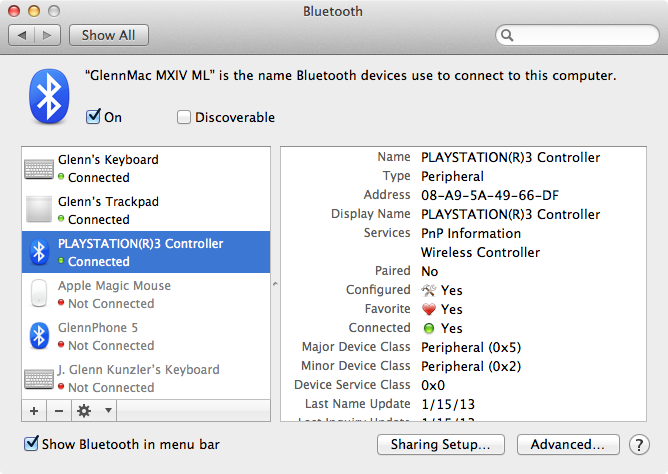Click the divider handle between the panes
The image size is (668, 474).
click(275, 285)
